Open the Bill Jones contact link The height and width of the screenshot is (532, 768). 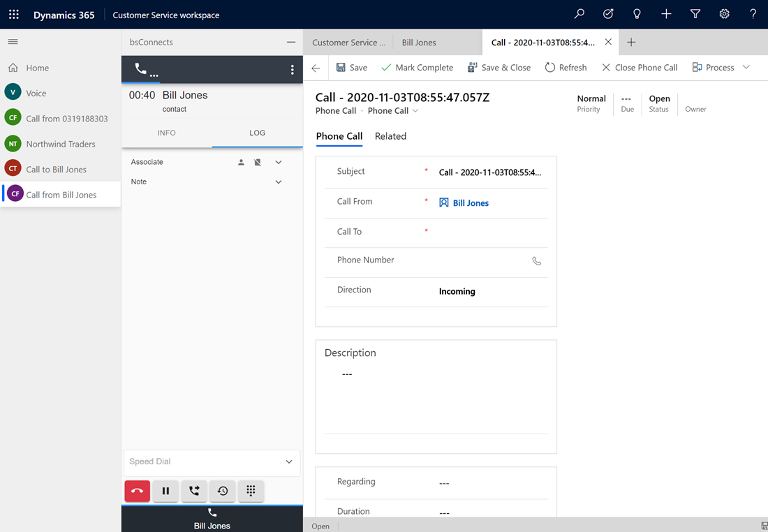[x=471, y=202]
